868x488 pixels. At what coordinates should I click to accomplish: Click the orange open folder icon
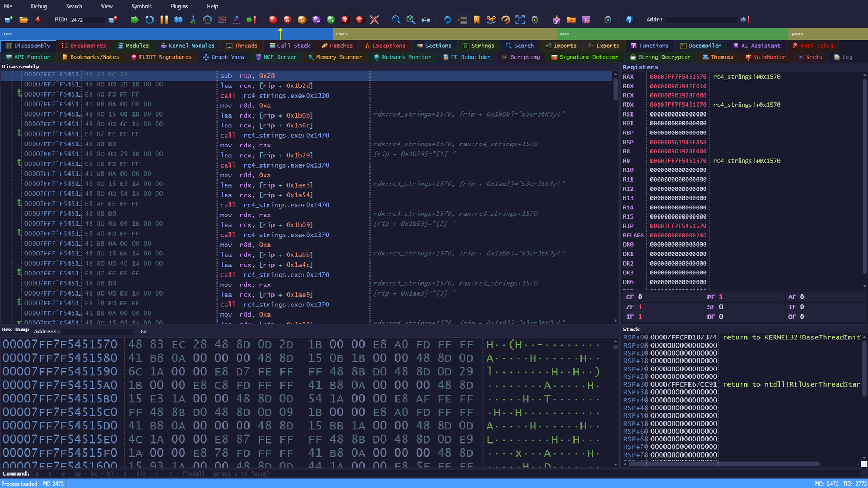click(23, 20)
